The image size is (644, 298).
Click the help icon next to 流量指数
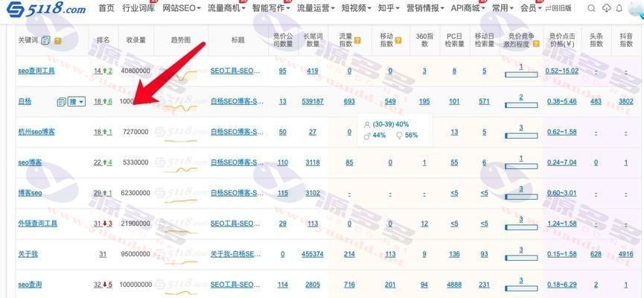(357, 40)
